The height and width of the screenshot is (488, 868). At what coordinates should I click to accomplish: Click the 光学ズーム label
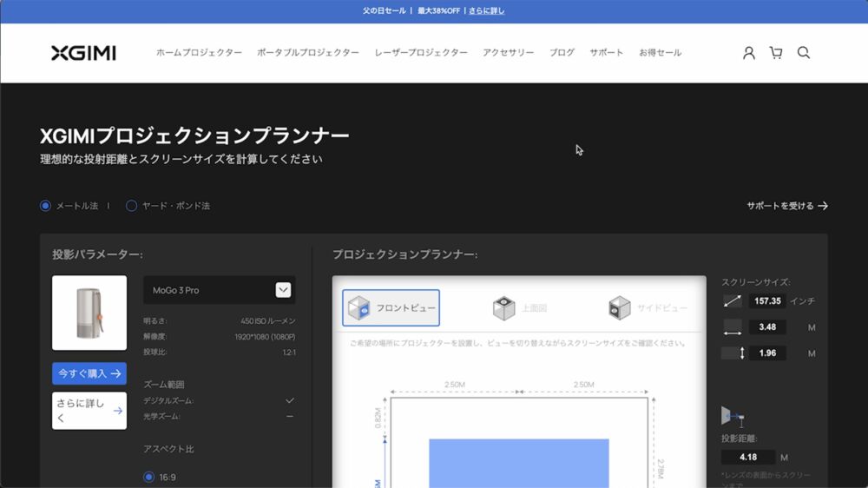(161, 416)
